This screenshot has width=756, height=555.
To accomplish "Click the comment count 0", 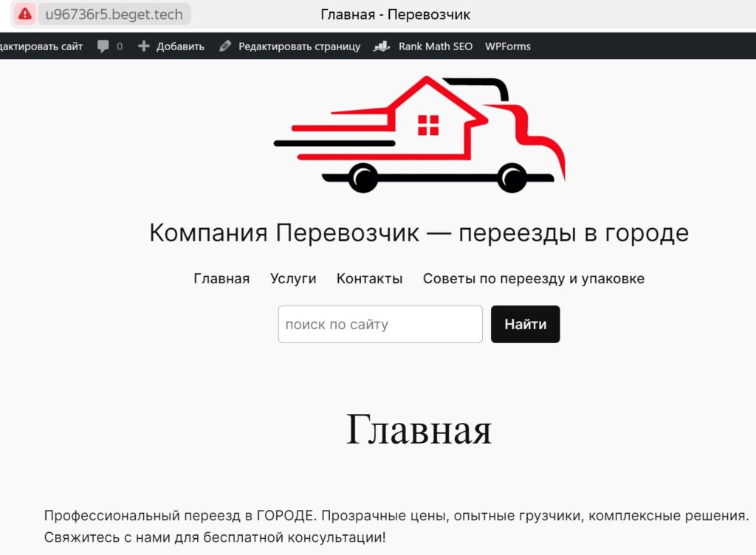I will click(120, 46).
